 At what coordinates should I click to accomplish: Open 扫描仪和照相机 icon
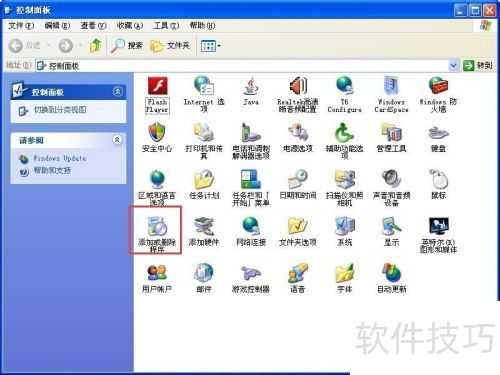coord(344,179)
